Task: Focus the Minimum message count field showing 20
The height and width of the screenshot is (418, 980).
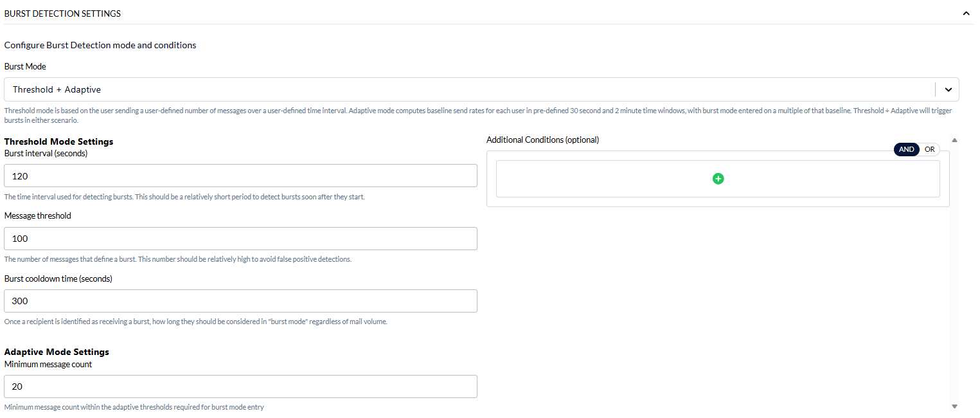Action: (240, 386)
